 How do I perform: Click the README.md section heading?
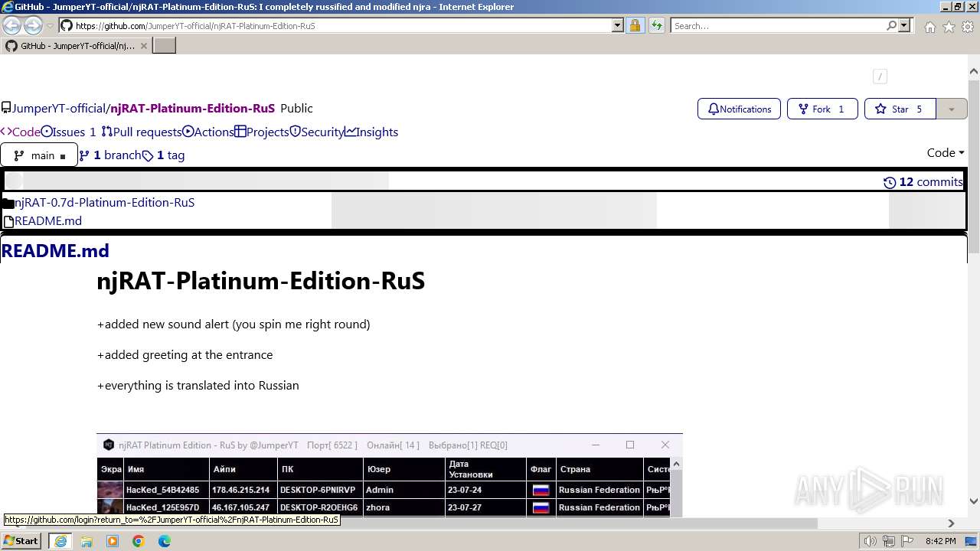(55, 250)
